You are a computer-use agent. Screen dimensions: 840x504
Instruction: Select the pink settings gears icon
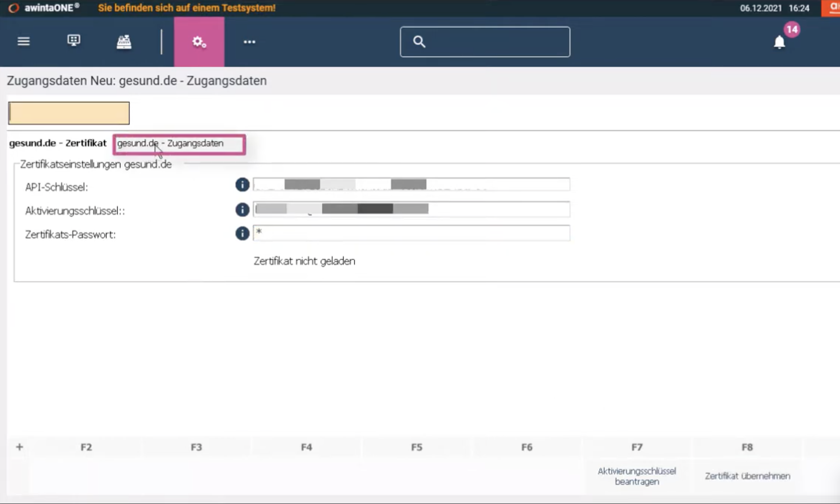pyautogui.click(x=199, y=42)
